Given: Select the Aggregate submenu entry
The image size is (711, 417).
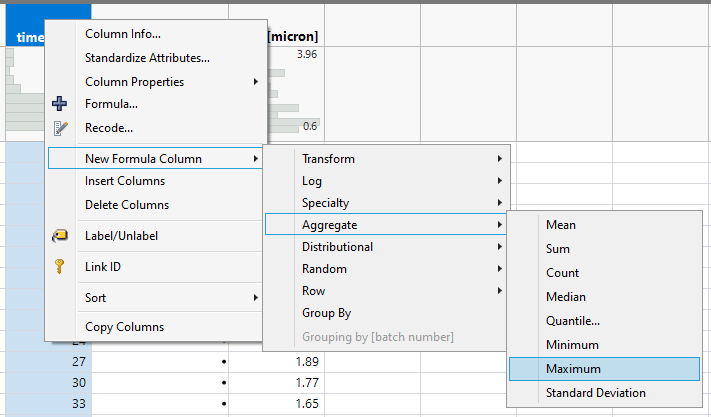Looking at the screenshot, I should click(x=385, y=225).
